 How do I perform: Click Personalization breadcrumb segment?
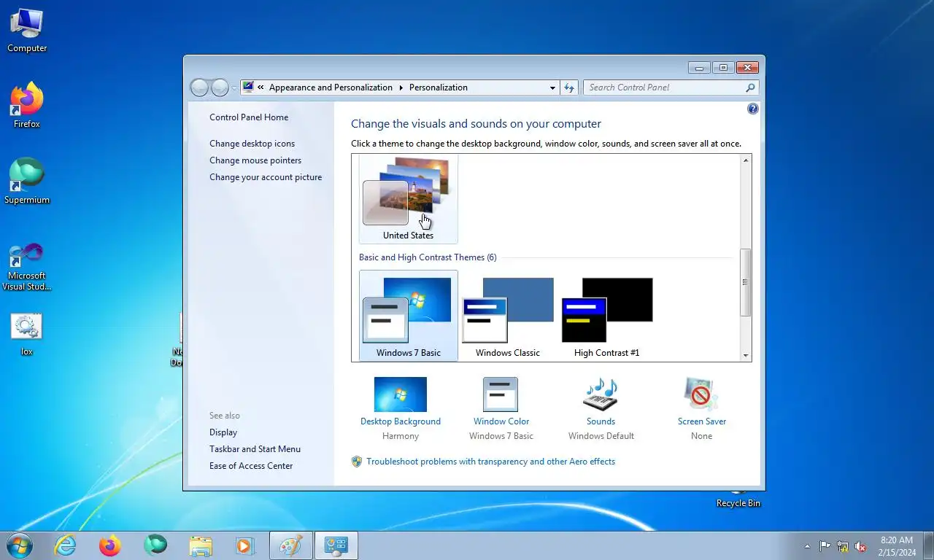pos(439,87)
